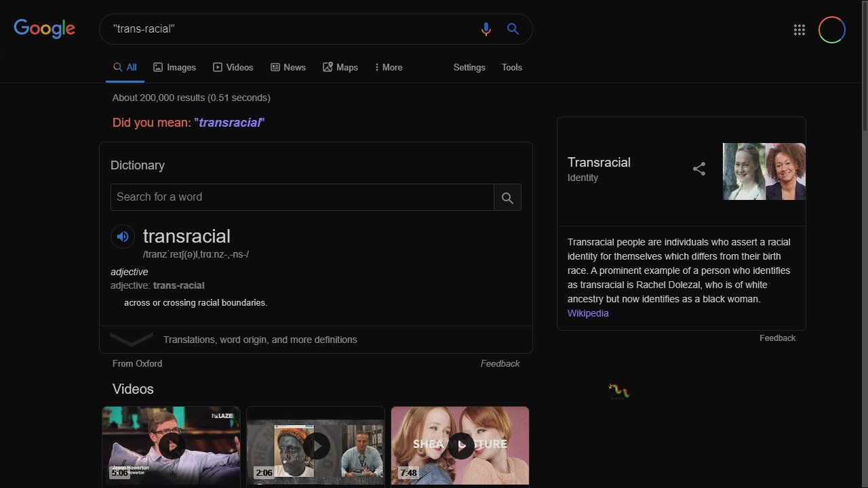Click the Dictionary heading
This screenshot has height=488, width=868.
(138, 165)
